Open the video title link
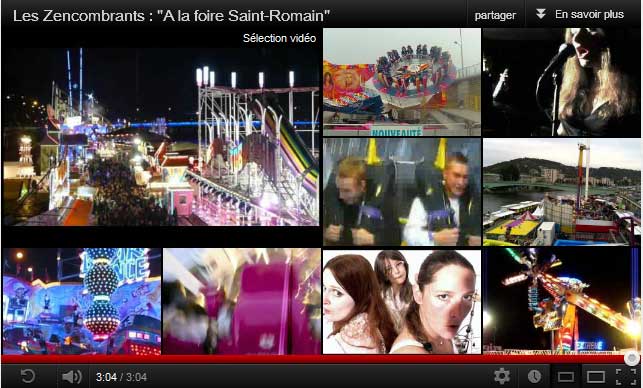Viewport: 643px width, 388px height. tap(171, 16)
